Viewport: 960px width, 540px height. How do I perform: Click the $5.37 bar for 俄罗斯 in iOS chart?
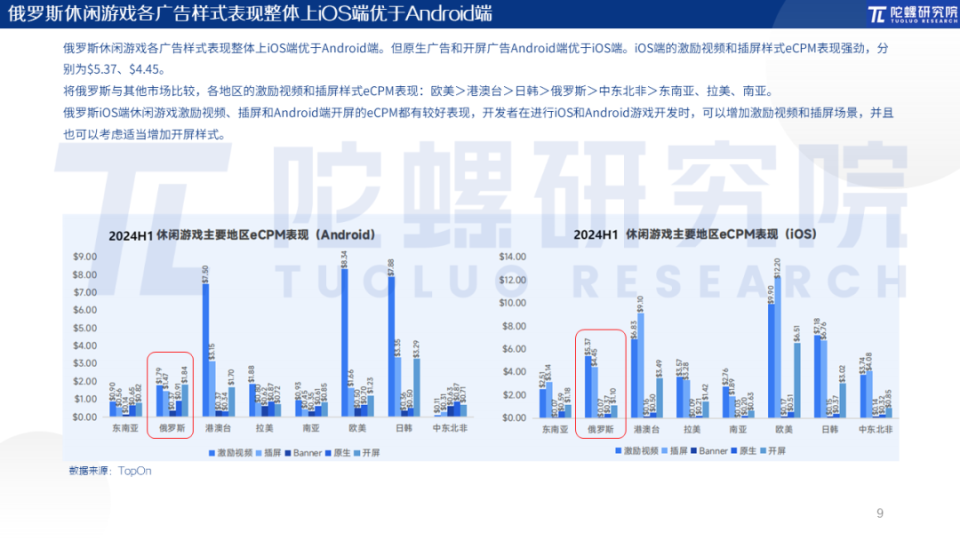point(588,387)
